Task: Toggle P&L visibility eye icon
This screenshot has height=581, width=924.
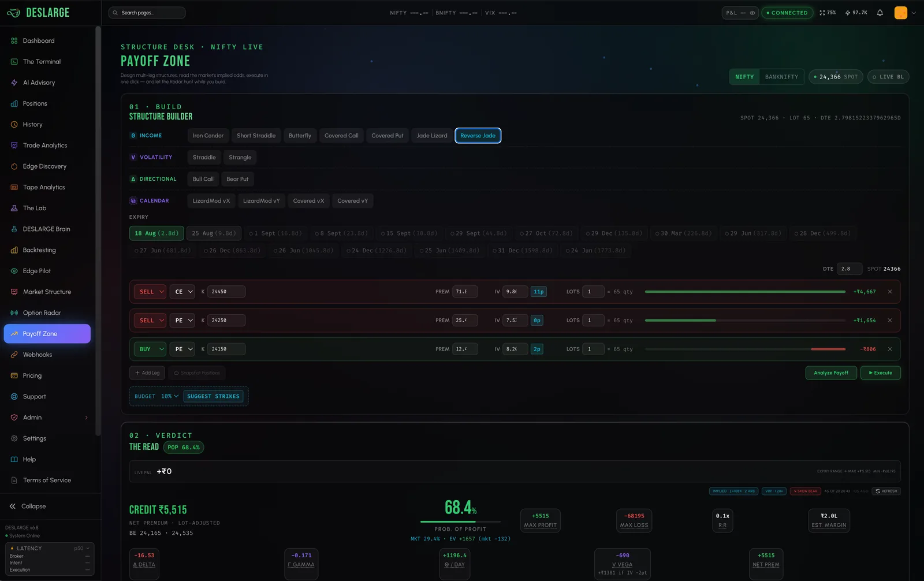Action: tap(752, 13)
